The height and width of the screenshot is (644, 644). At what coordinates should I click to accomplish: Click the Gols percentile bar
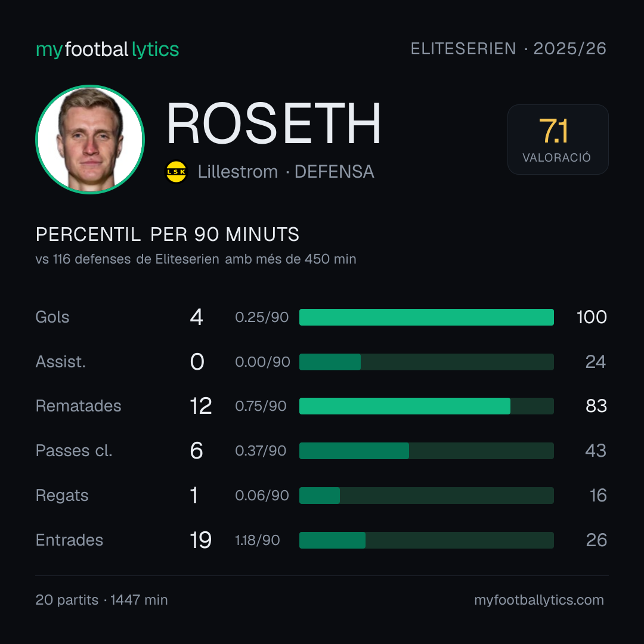coord(426,317)
